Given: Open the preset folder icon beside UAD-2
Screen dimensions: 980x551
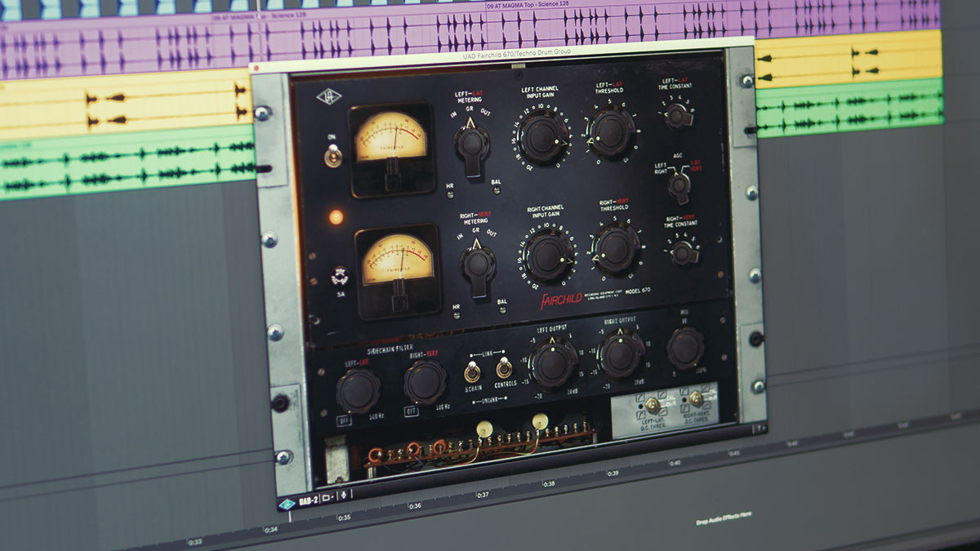Looking at the screenshot, I should tap(327, 497).
